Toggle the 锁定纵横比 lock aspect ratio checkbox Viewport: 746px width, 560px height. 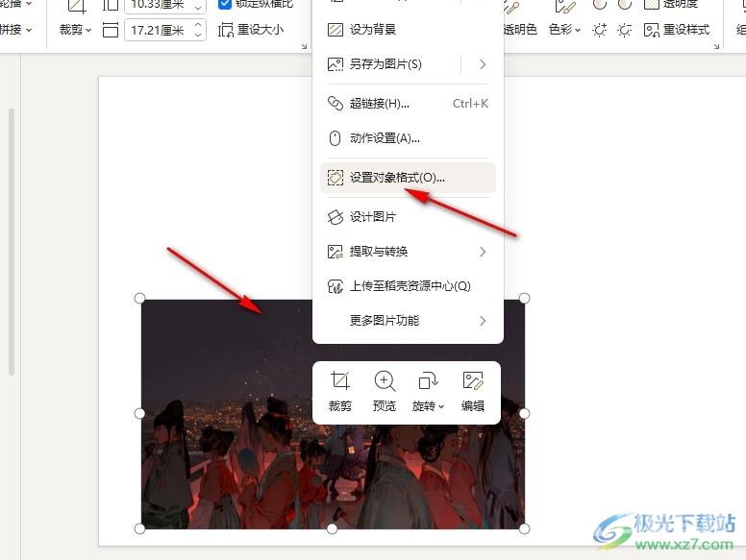tap(224, 4)
